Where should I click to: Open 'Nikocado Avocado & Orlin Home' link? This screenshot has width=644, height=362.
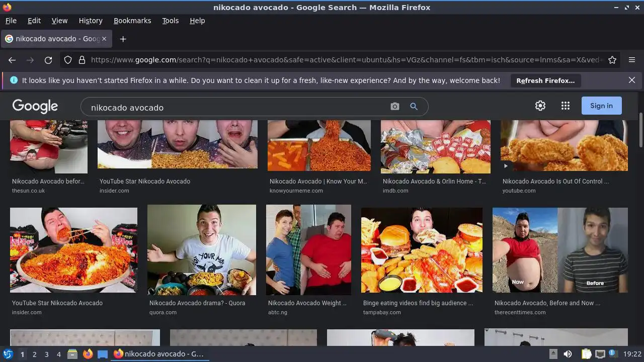[x=434, y=182]
